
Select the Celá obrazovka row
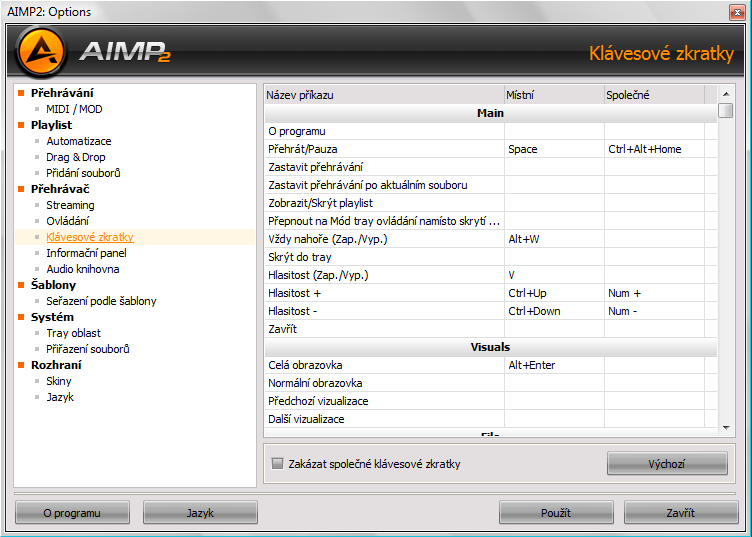(491, 365)
